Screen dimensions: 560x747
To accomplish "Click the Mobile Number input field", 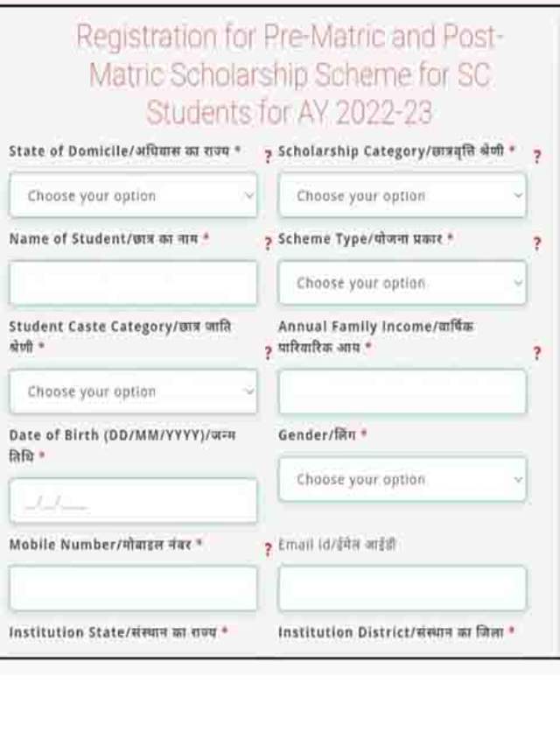I will (x=134, y=588).
